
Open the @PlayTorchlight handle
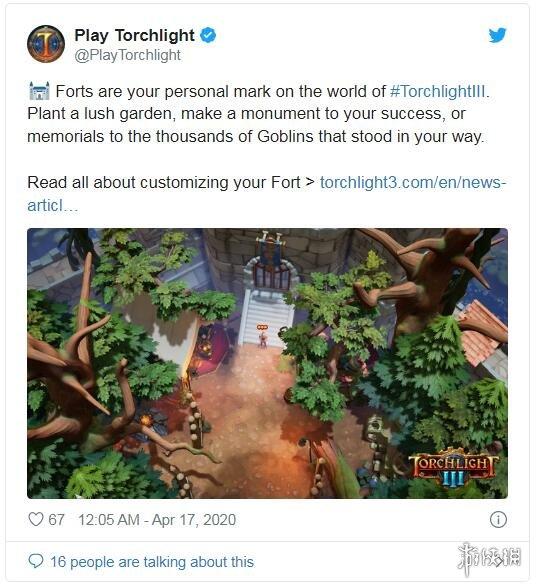point(128,55)
